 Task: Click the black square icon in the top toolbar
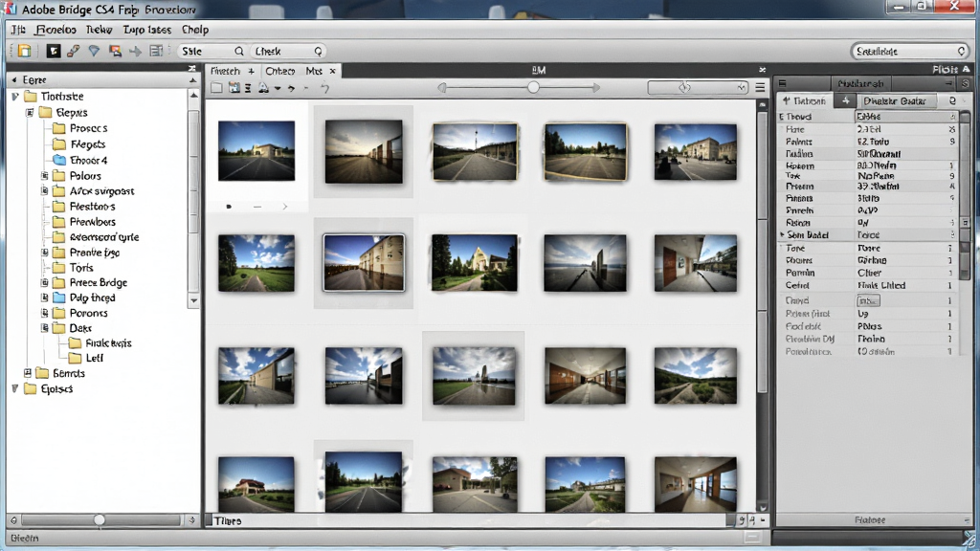(x=54, y=52)
